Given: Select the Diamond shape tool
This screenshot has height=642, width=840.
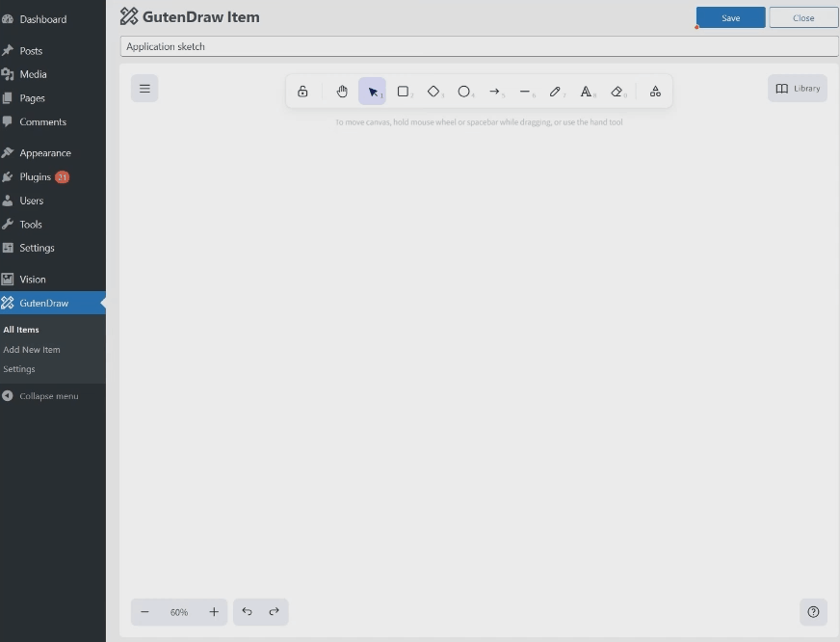Looking at the screenshot, I should tap(433, 91).
